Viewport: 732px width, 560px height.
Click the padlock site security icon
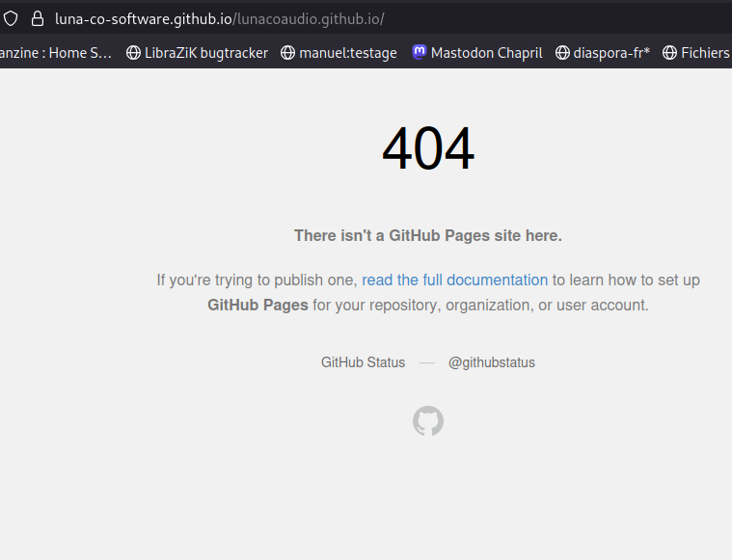click(x=39, y=18)
